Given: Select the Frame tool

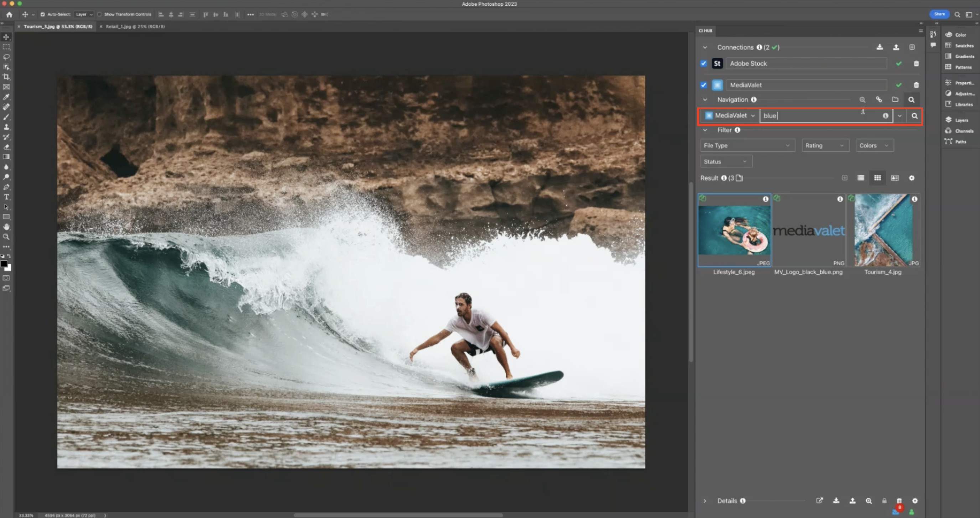Looking at the screenshot, I should point(6,87).
